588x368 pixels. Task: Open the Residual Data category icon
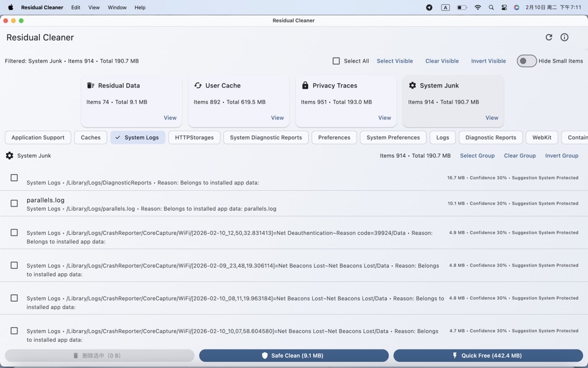(90, 85)
